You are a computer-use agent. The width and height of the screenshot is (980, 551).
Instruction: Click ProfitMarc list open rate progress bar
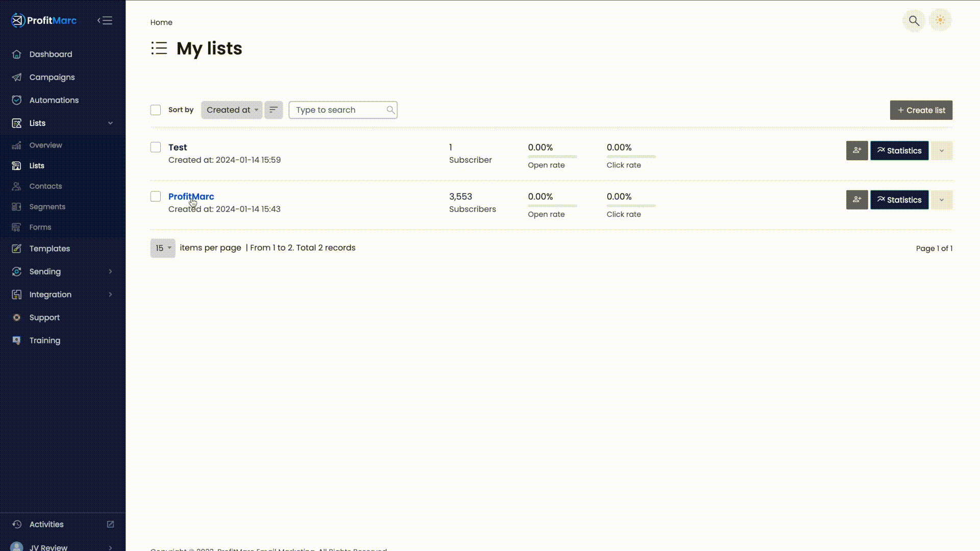click(552, 206)
